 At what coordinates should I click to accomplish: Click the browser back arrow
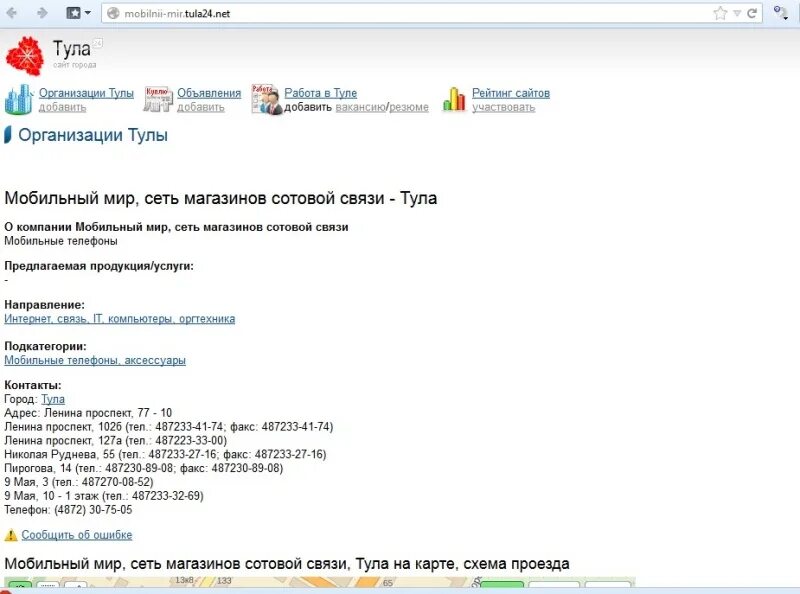click(x=11, y=13)
